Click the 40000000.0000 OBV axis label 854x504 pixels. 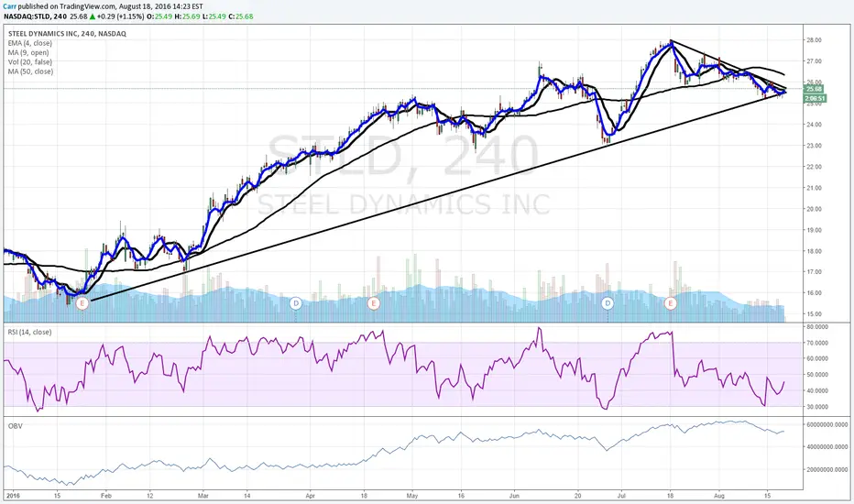coord(827,447)
